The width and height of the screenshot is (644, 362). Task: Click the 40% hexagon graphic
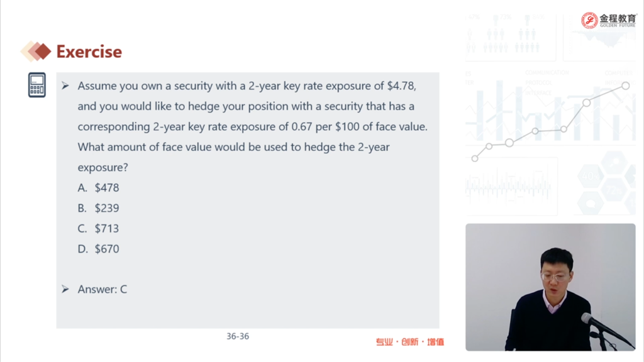(x=590, y=177)
